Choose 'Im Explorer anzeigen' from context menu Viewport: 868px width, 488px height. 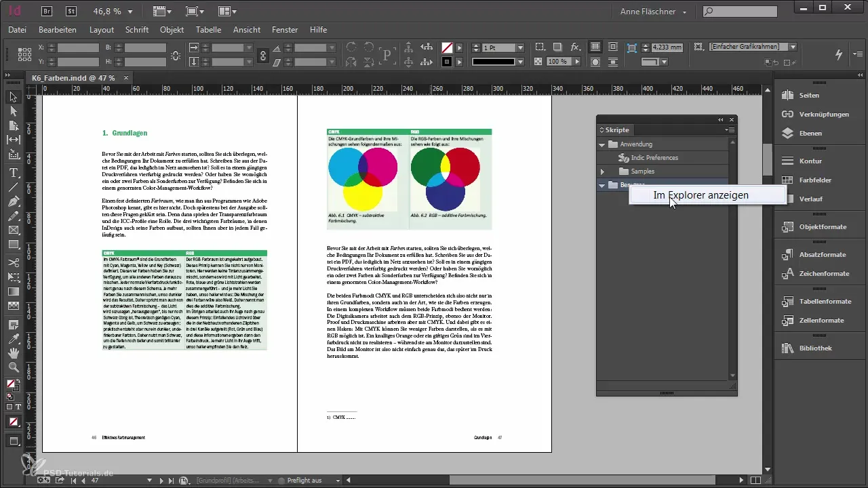701,195
